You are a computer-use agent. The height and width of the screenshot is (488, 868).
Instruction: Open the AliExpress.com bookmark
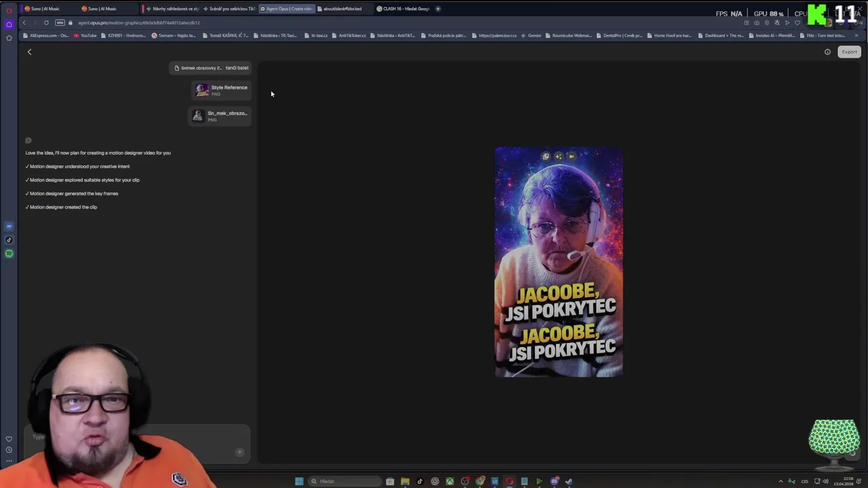(x=47, y=35)
